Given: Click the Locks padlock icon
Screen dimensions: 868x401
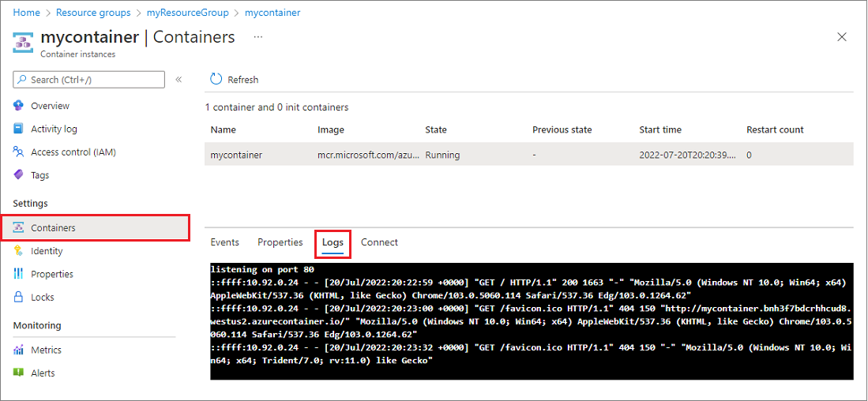Looking at the screenshot, I should [19, 297].
